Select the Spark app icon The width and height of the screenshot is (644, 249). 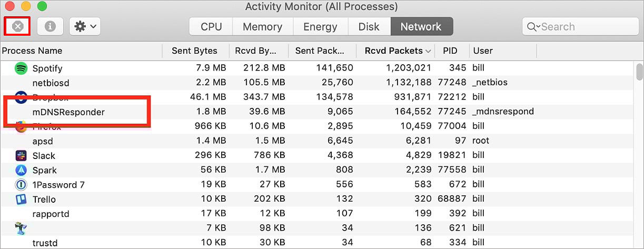(21, 170)
